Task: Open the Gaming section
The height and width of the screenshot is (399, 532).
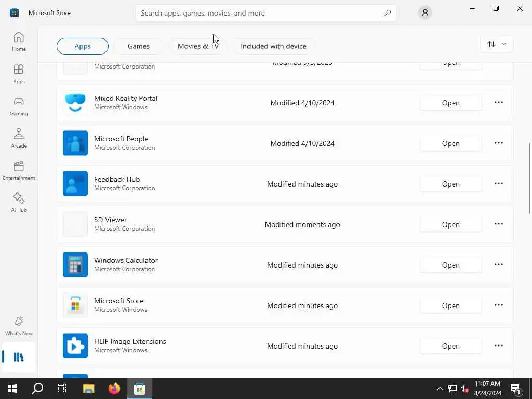Action: [19, 106]
